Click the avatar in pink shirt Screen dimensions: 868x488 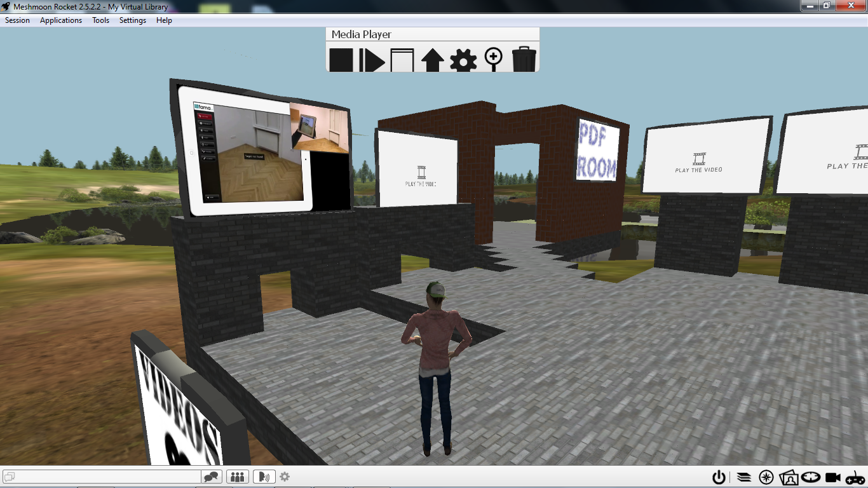point(436,369)
